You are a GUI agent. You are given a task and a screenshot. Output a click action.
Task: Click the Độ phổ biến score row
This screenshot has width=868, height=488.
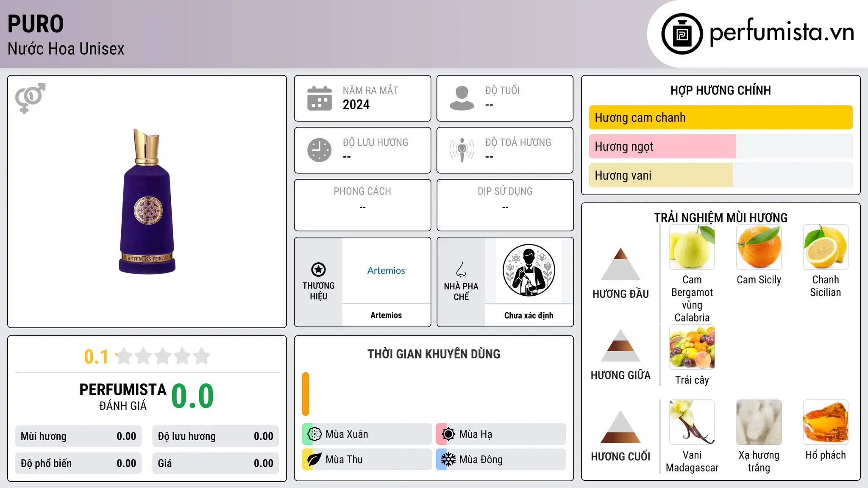[78, 463]
